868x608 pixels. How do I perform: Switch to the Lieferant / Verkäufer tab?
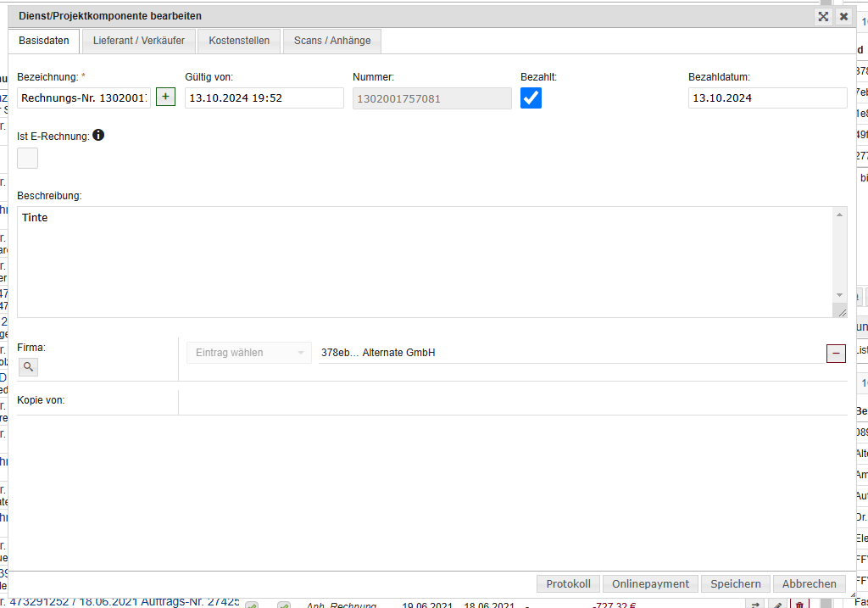(x=139, y=41)
